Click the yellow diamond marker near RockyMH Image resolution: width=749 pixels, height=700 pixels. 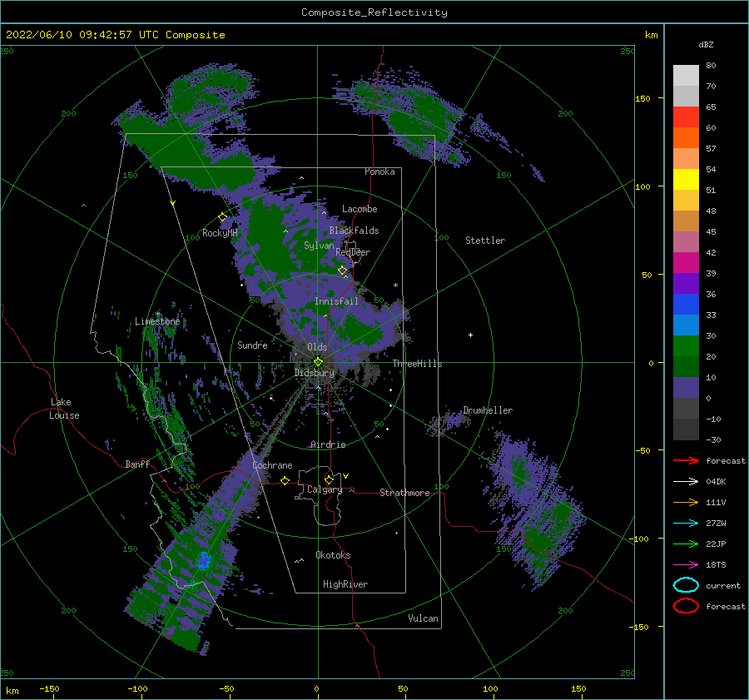point(222,217)
